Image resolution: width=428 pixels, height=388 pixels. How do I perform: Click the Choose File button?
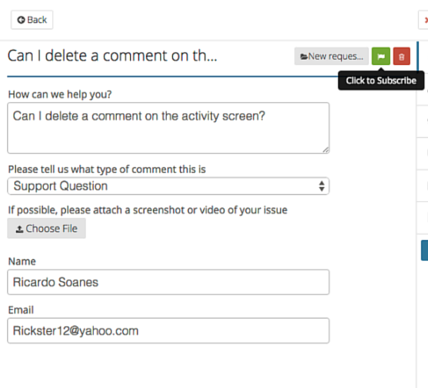click(47, 228)
